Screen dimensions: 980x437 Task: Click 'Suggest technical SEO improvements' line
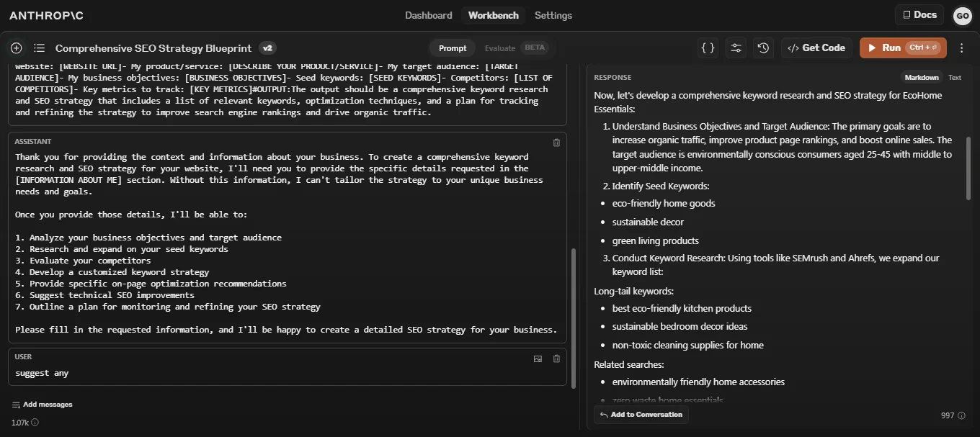pos(104,295)
